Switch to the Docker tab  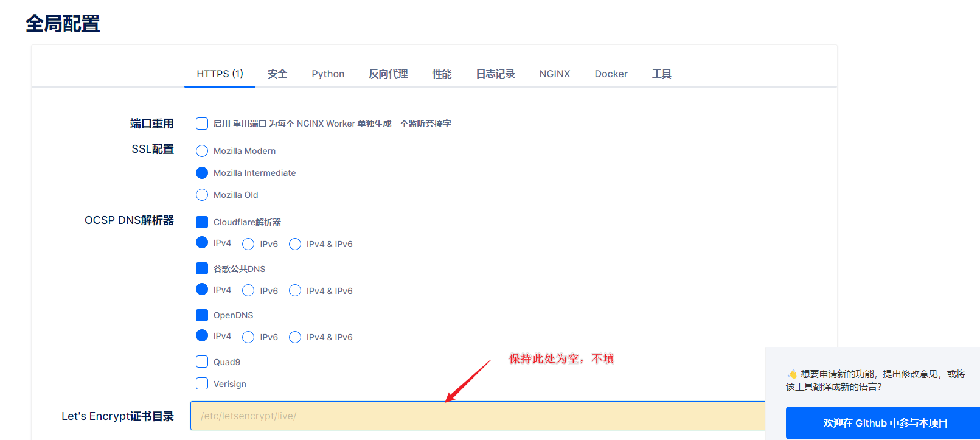click(611, 74)
